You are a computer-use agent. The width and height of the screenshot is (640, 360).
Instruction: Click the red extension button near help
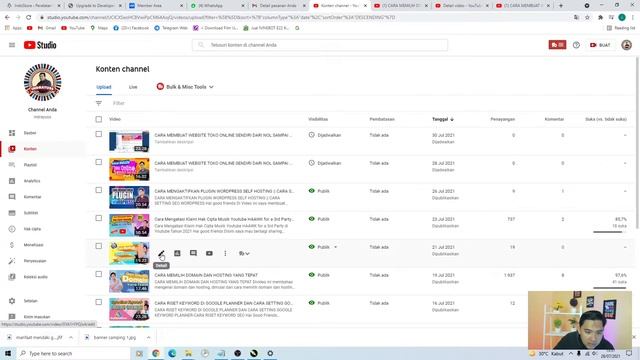(557, 45)
